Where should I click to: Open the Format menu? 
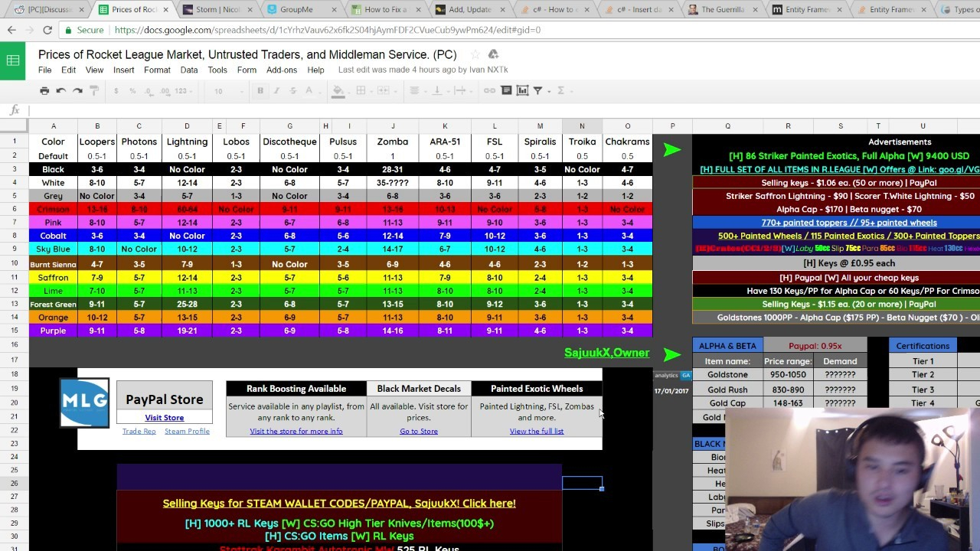[x=157, y=70]
